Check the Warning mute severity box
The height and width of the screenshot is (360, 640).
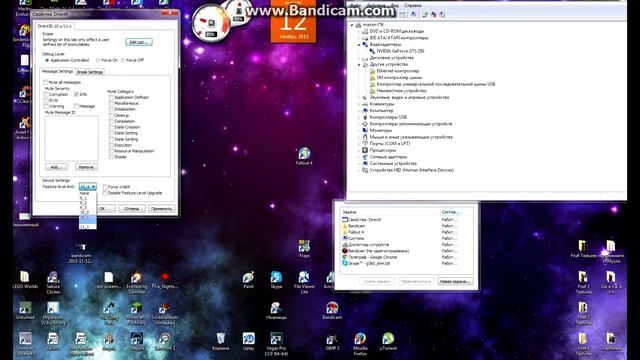[47, 106]
